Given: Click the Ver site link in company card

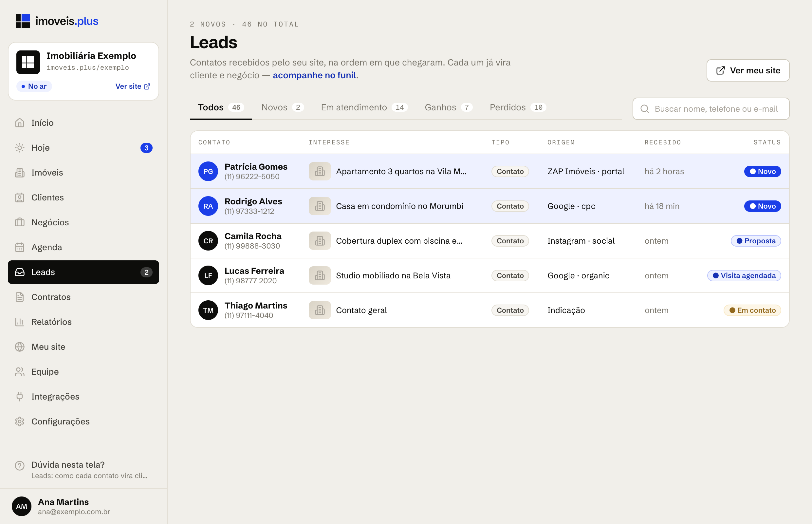Looking at the screenshot, I should [x=133, y=86].
